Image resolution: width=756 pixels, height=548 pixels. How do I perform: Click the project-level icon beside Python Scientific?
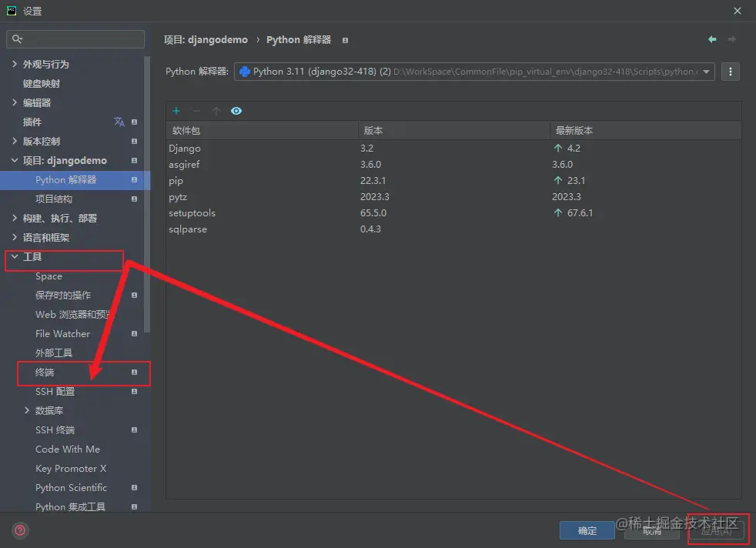pyautogui.click(x=135, y=488)
